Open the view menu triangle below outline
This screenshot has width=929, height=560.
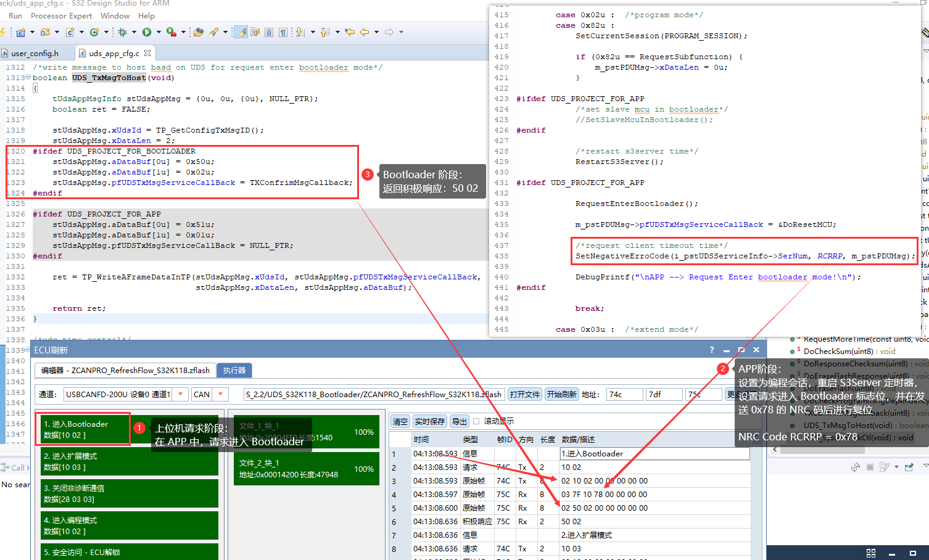[925, 466]
